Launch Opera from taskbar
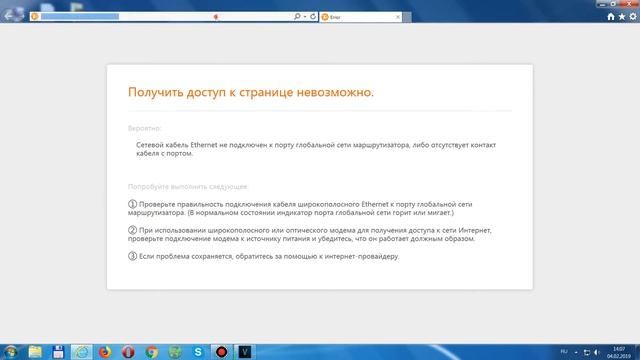Screen dimensions: 640x360 point(128,352)
